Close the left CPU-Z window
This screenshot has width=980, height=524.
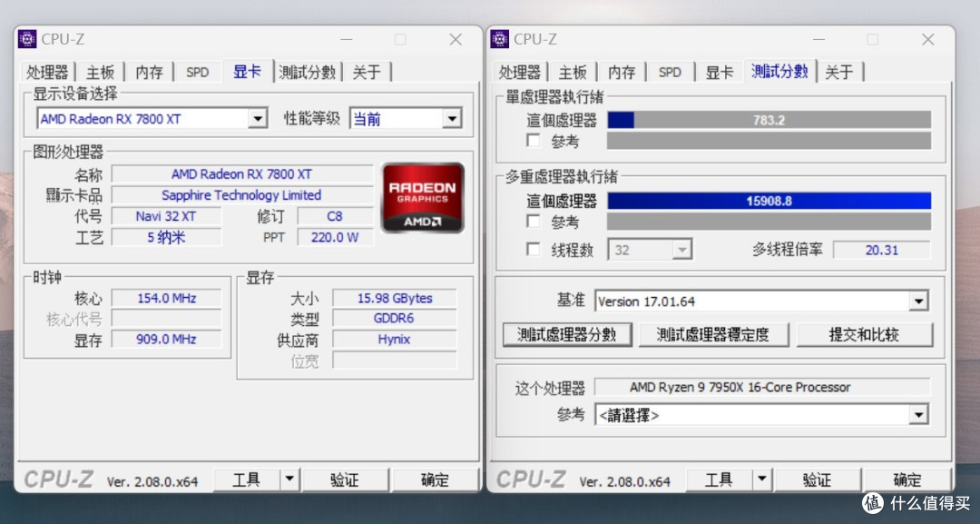pos(456,39)
